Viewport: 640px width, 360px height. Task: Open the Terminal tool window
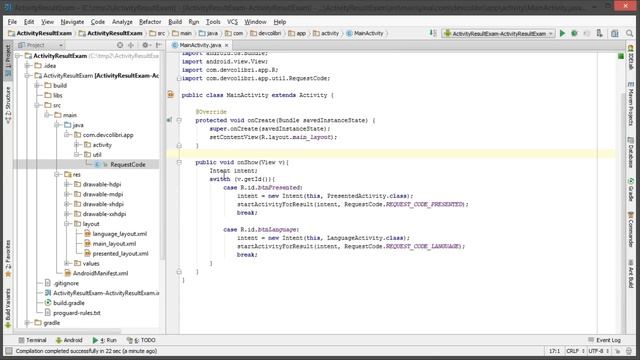32,340
